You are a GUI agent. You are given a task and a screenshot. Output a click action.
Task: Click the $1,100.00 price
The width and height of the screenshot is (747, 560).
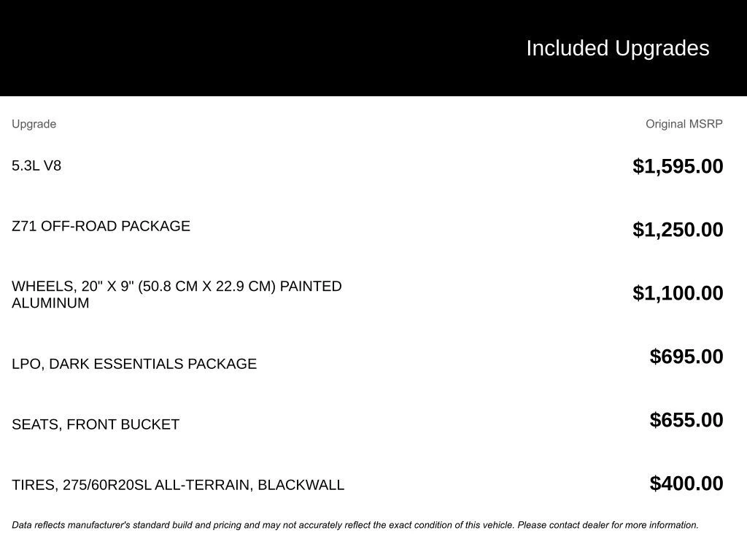coord(678,293)
